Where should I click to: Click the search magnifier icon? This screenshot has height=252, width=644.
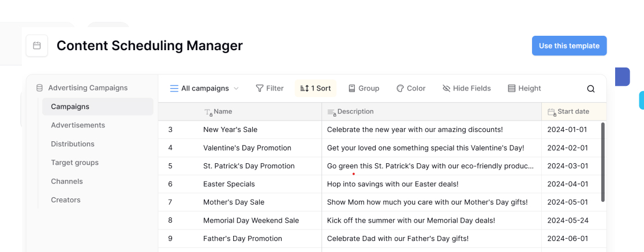click(x=590, y=89)
